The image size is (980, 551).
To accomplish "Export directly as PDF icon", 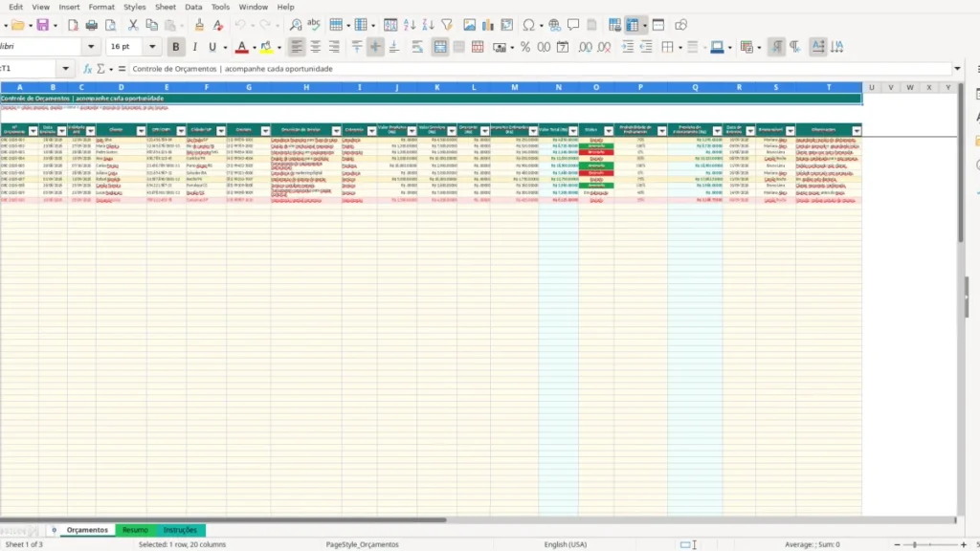I will click(73, 25).
